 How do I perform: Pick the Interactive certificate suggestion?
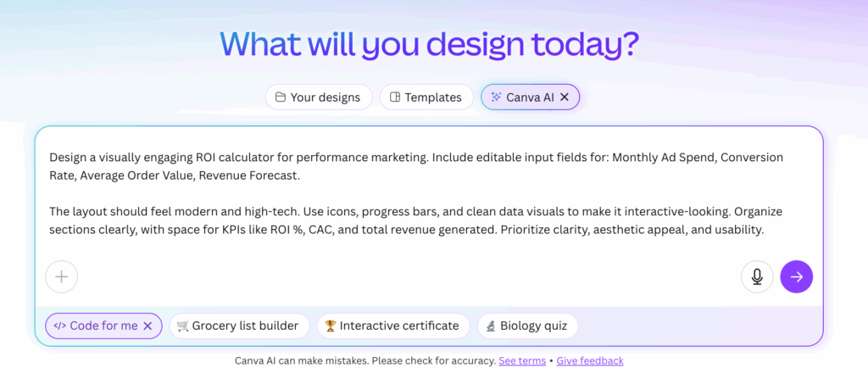[x=393, y=326]
